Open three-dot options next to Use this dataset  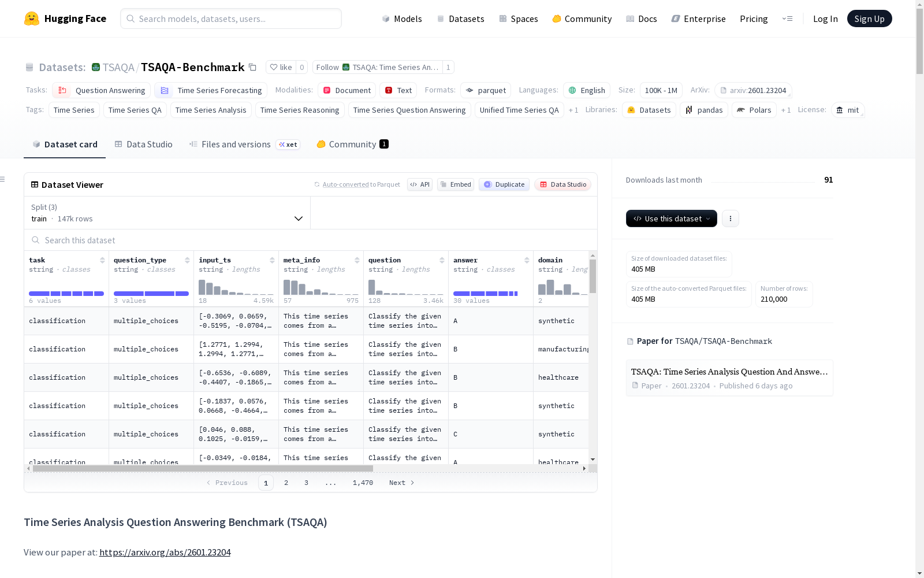(731, 218)
